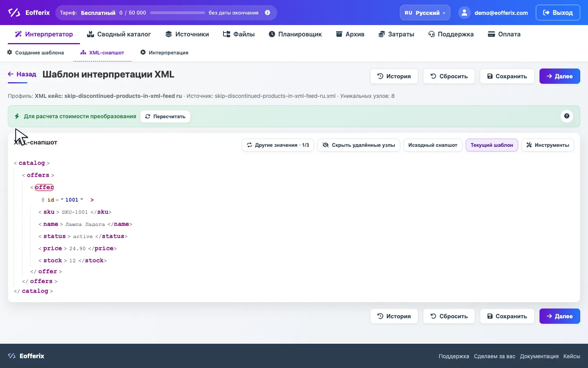588x368 pixels.
Task: Open the Файлы tab
Action: point(239,34)
